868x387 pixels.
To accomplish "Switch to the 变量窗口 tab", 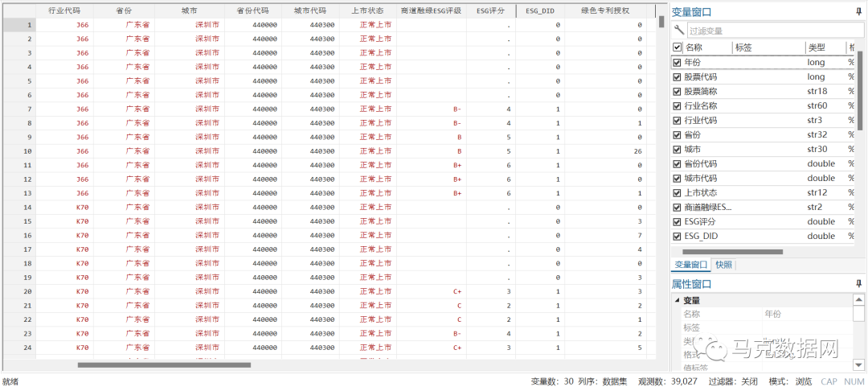I will [x=691, y=265].
